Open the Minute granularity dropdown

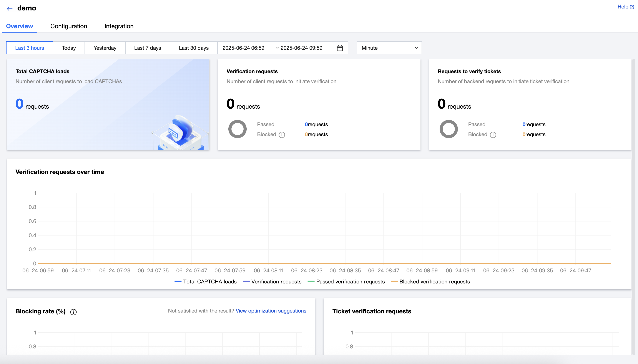[x=389, y=48]
